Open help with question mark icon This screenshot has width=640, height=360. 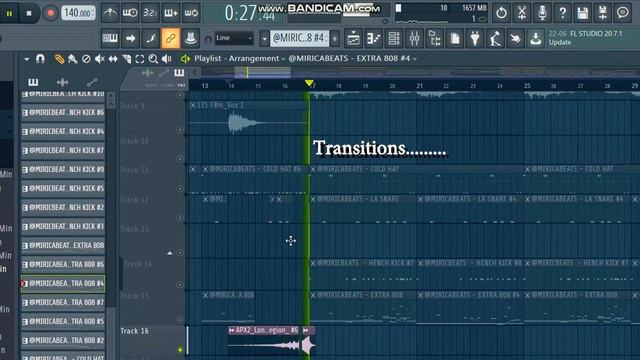(562, 13)
